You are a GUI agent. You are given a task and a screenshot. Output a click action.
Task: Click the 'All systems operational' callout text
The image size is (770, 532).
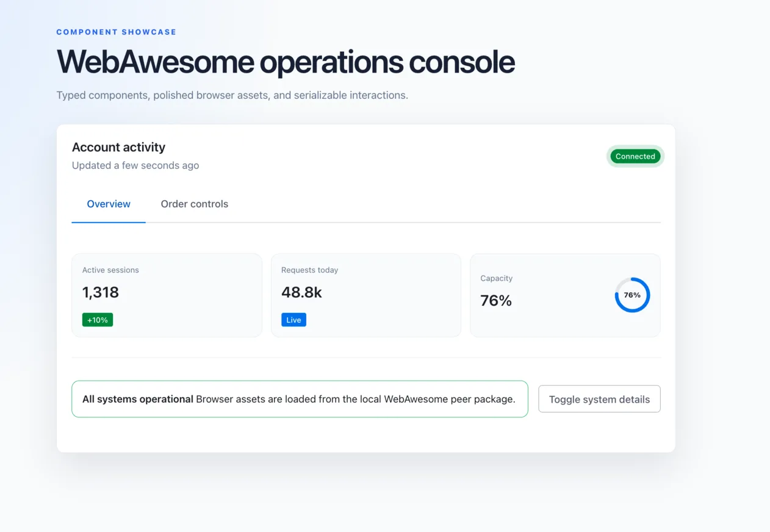[138, 399]
